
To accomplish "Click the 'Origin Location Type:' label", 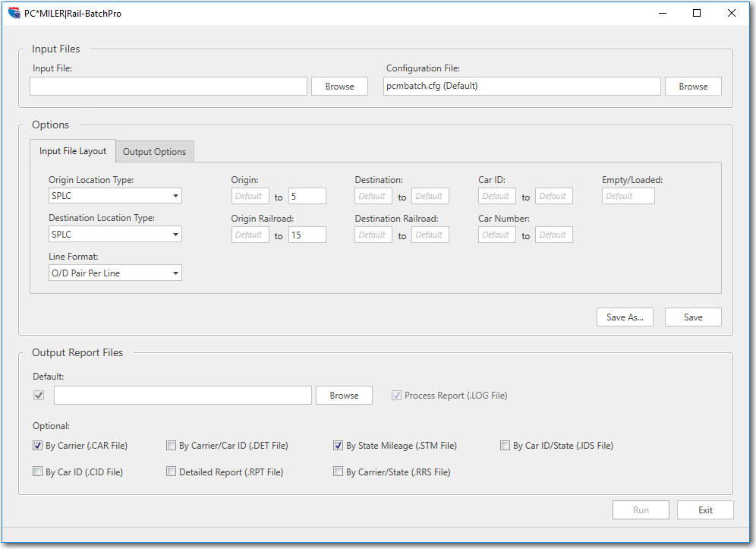I will tap(91, 179).
